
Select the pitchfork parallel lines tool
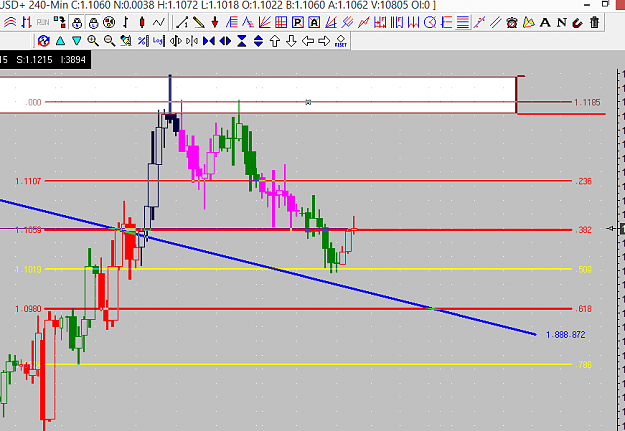point(347,22)
